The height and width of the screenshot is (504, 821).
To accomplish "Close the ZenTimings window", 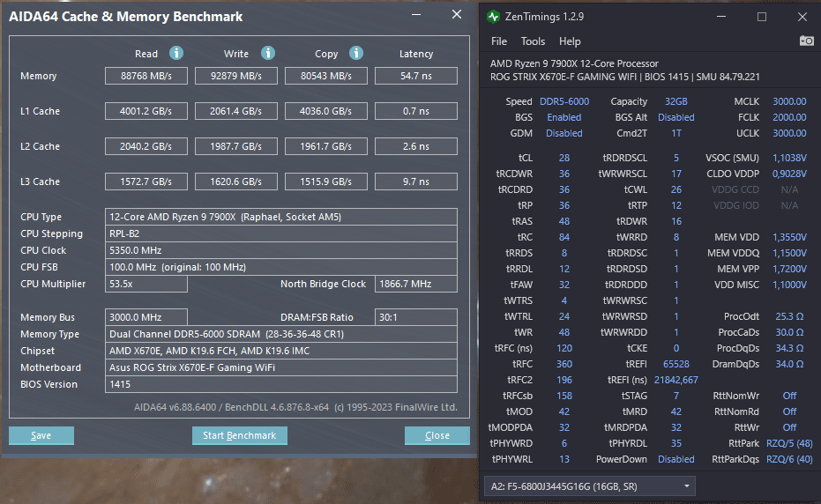I will tap(802, 17).
